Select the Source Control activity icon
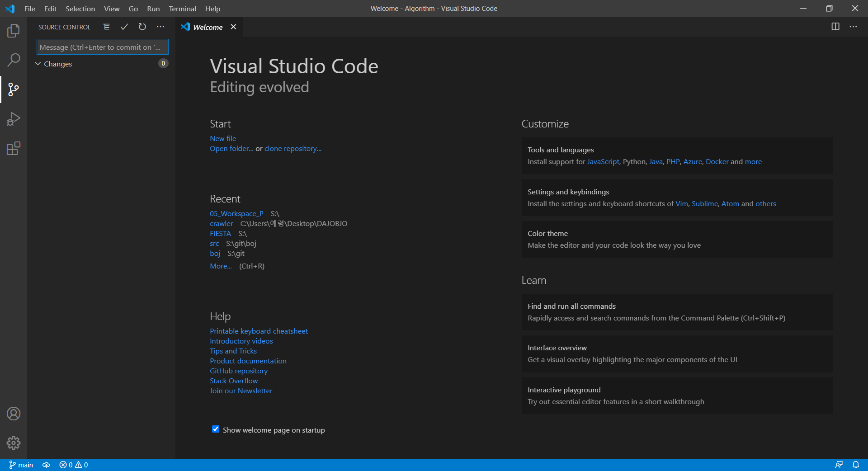This screenshot has height=471, width=868. tap(14, 89)
